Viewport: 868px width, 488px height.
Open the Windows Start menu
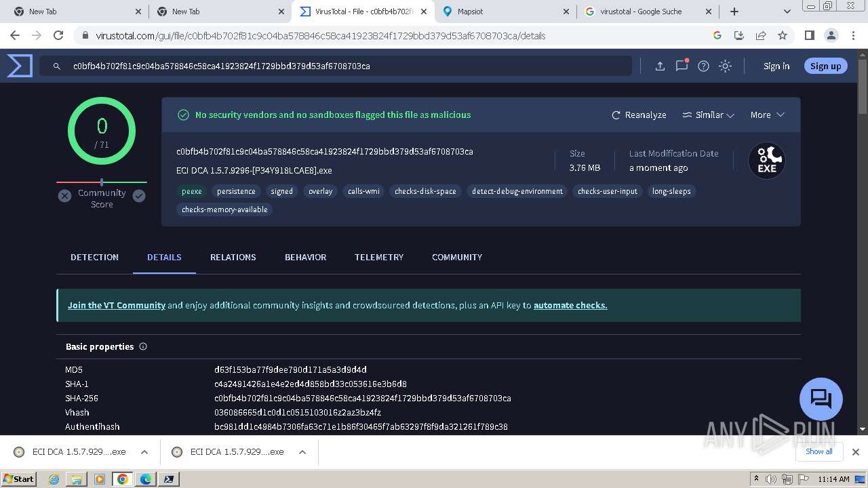[x=19, y=479]
